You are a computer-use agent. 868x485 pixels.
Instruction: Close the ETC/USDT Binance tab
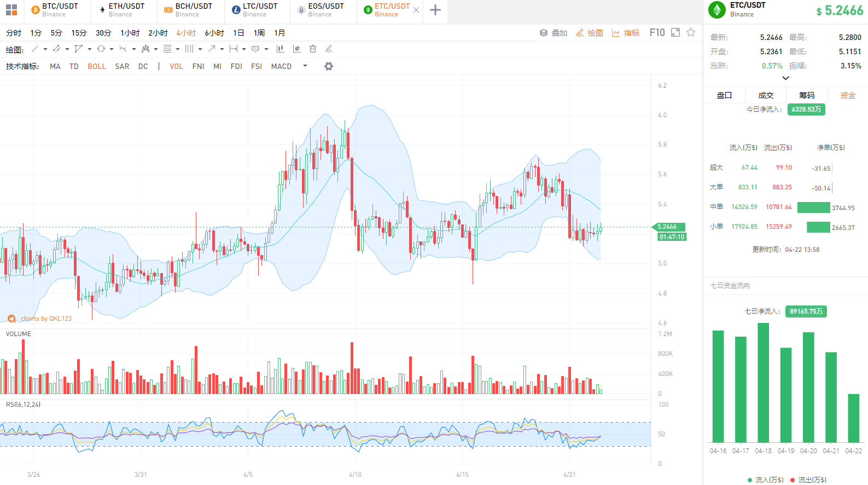pyautogui.click(x=416, y=10)
